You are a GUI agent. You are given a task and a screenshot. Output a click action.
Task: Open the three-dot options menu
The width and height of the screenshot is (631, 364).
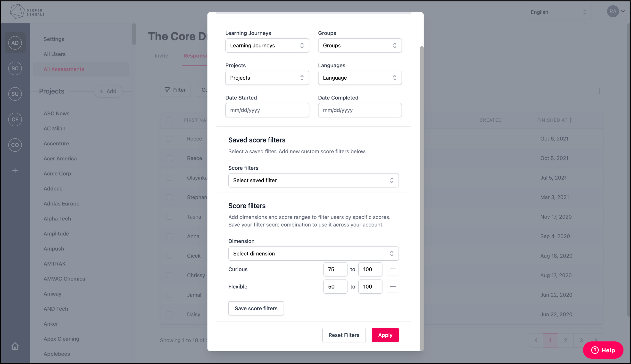599,91
